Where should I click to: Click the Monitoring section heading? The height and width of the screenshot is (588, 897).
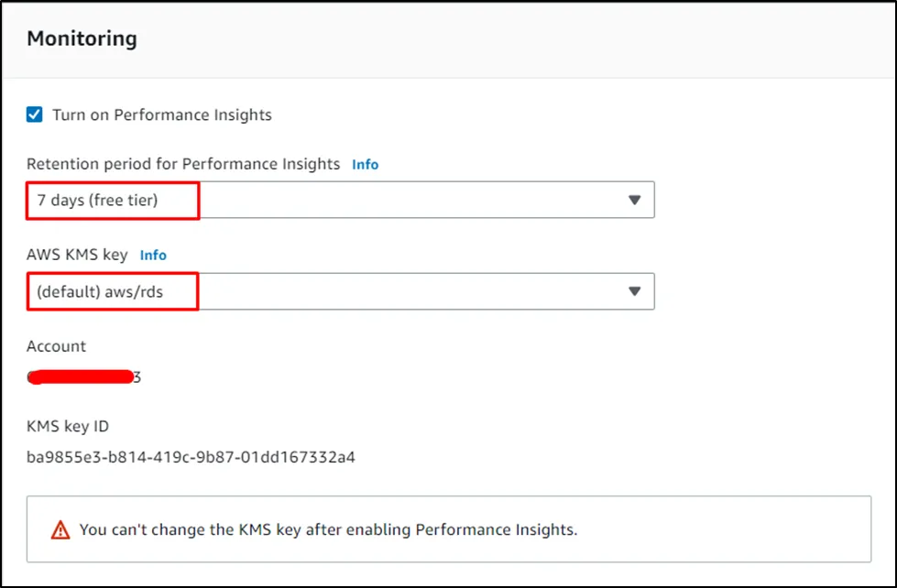(82, 38)
